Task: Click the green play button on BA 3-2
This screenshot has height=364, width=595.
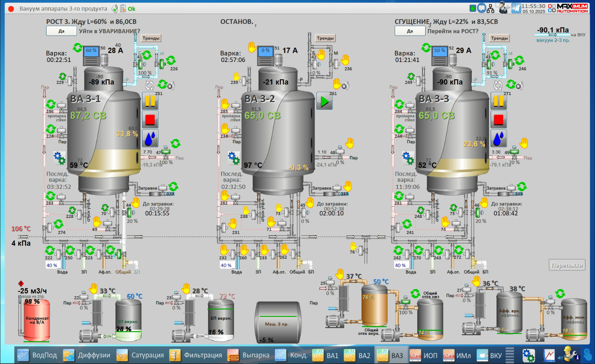Action: (x=325, y=101)
